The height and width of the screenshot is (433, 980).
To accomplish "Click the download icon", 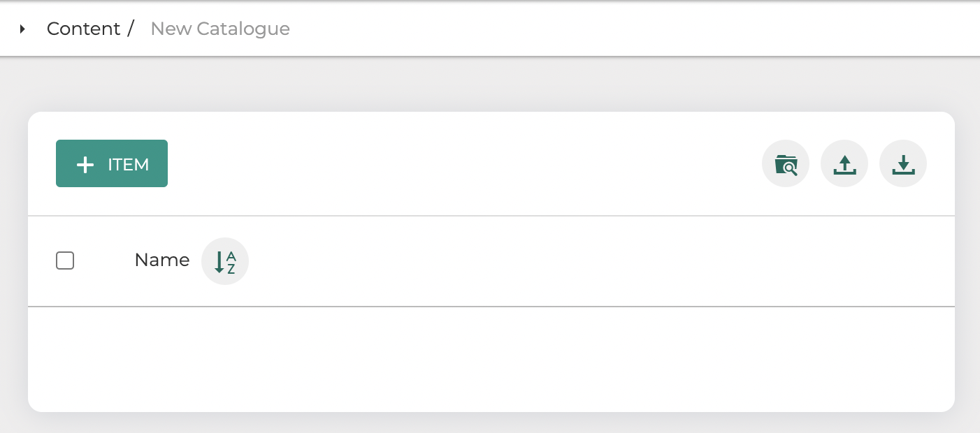I will click(903, 164).
